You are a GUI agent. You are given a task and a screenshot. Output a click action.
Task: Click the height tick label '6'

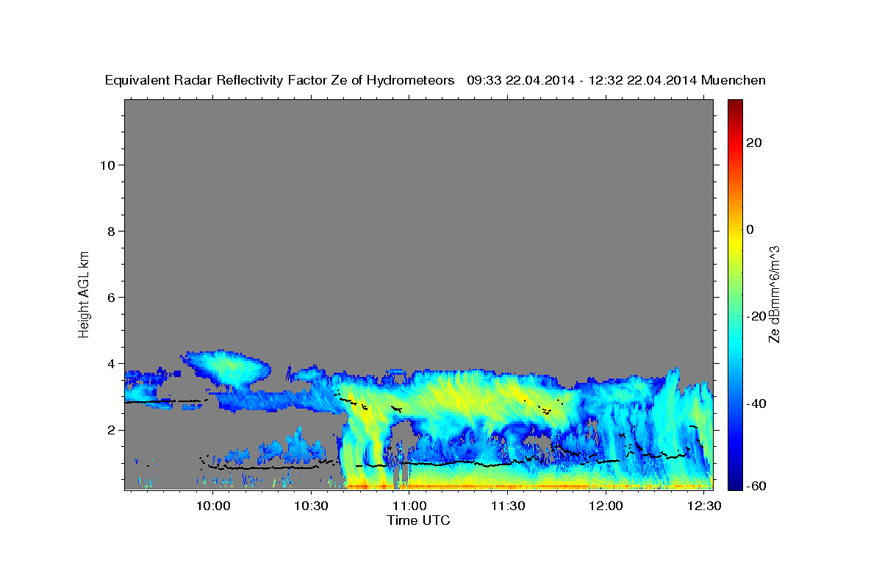[x=111, y=297]
